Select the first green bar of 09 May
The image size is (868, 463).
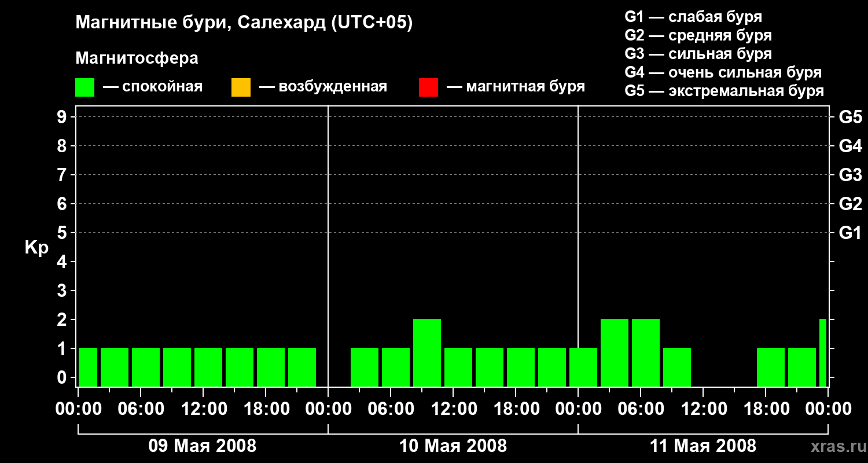[88, 367]
